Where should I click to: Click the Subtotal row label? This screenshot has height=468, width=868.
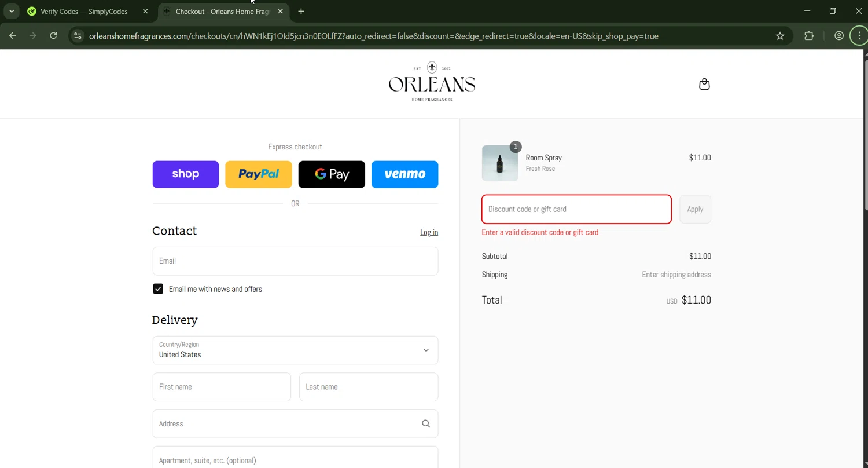495,256
